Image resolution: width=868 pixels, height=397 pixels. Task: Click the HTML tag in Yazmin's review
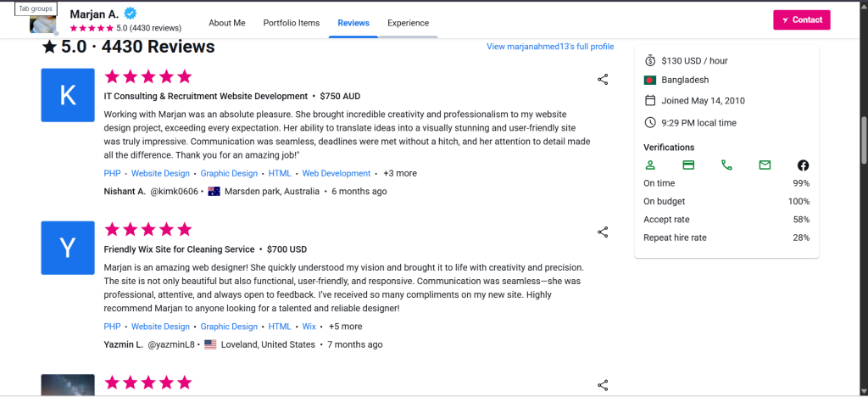click(x=280, y=326)
